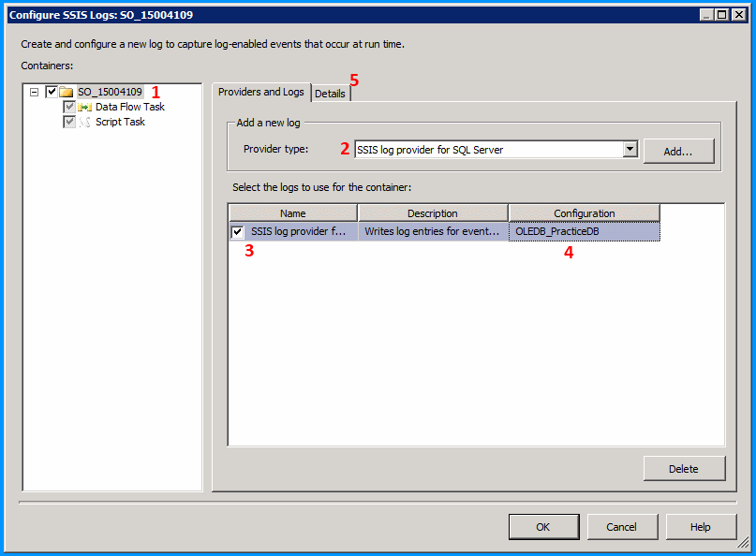Minimize the Configure SSIS Logs window
This screenshot has width=756, height=556.
pos(706,15)
